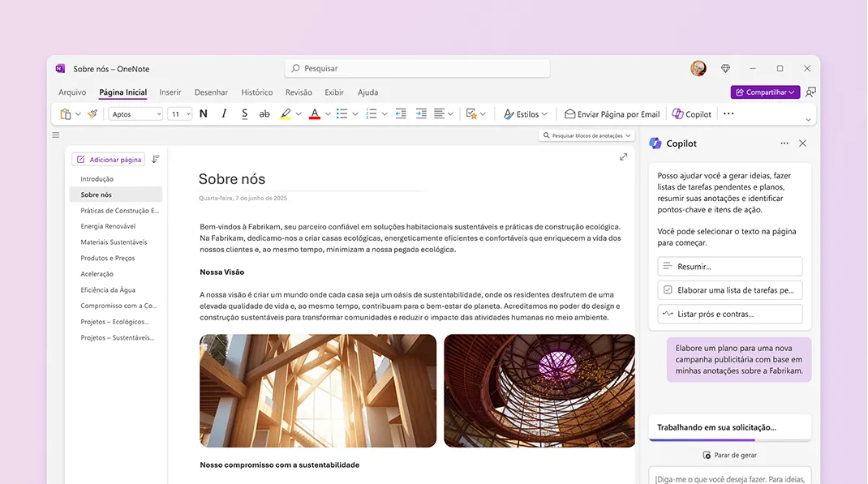Screen dimensions: 868x484
Task: Click the Copilot prompt input field
Action: [729, 478]
